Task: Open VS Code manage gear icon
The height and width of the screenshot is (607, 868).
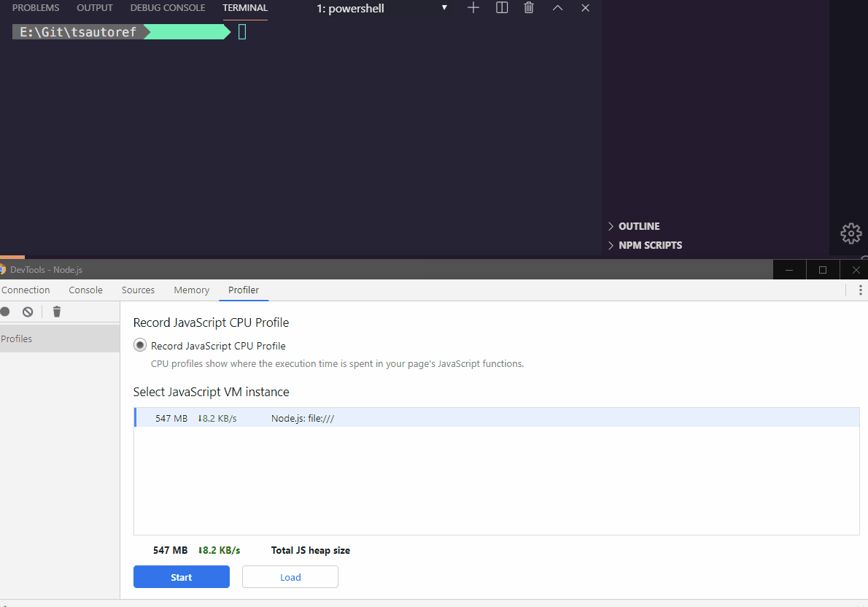Action: tap(850, 233)
